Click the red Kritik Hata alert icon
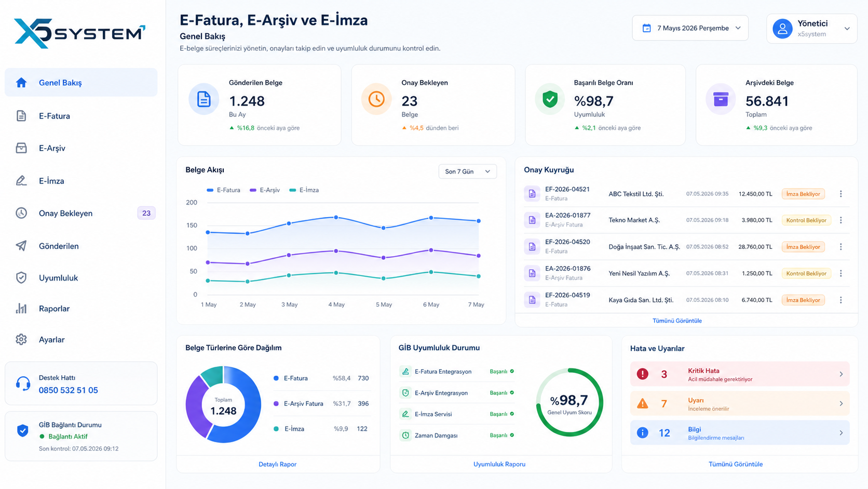The height and width of the screenshot is (489, 868). tap(643, 374)
